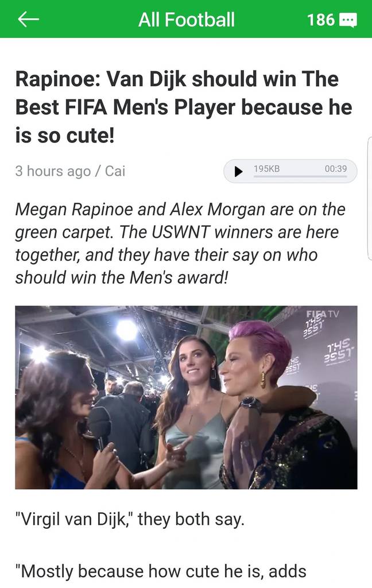Click the FIFA TV watermark in photo
The height and width of the screenshot is (588, 372).
coord(322,314)
